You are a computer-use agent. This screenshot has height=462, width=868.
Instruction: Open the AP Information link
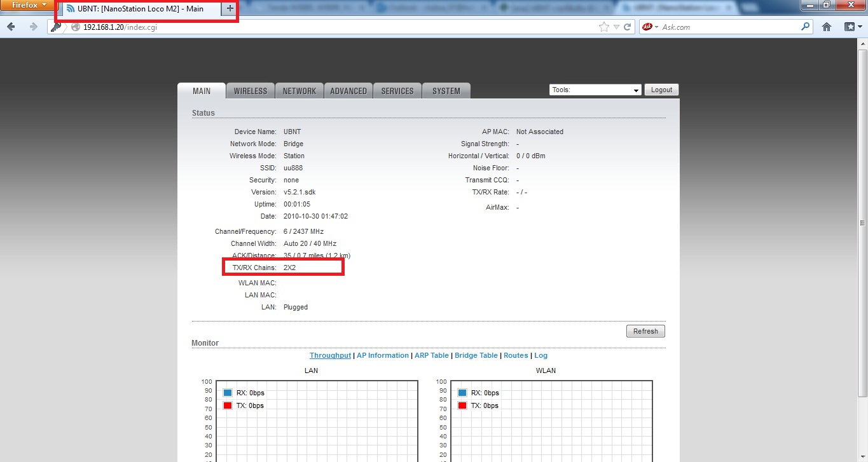click(383, 355)
